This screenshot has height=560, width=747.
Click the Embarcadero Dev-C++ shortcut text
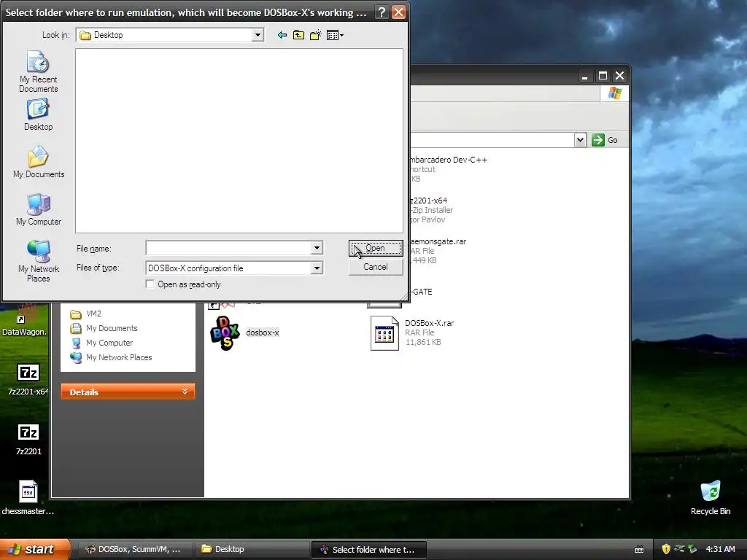[x=448, y=160]
